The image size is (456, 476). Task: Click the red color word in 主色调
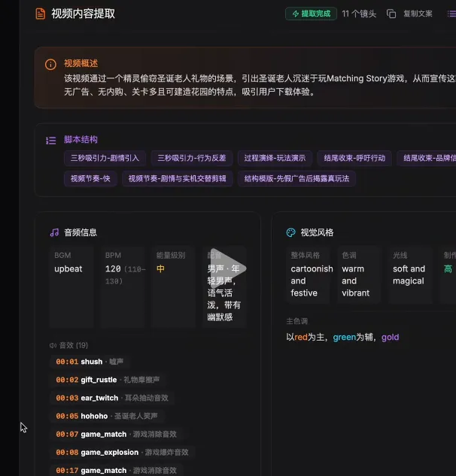(x=301, y=338)
